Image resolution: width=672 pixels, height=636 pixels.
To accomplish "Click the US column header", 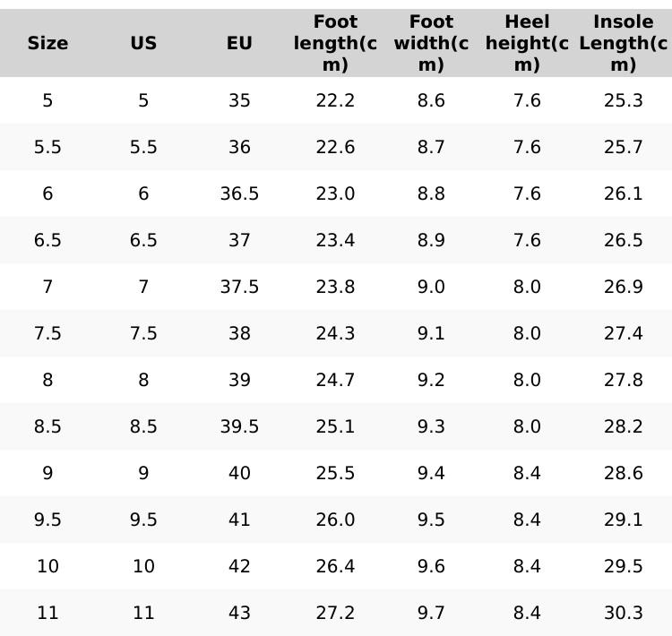I will pos(143,43).
